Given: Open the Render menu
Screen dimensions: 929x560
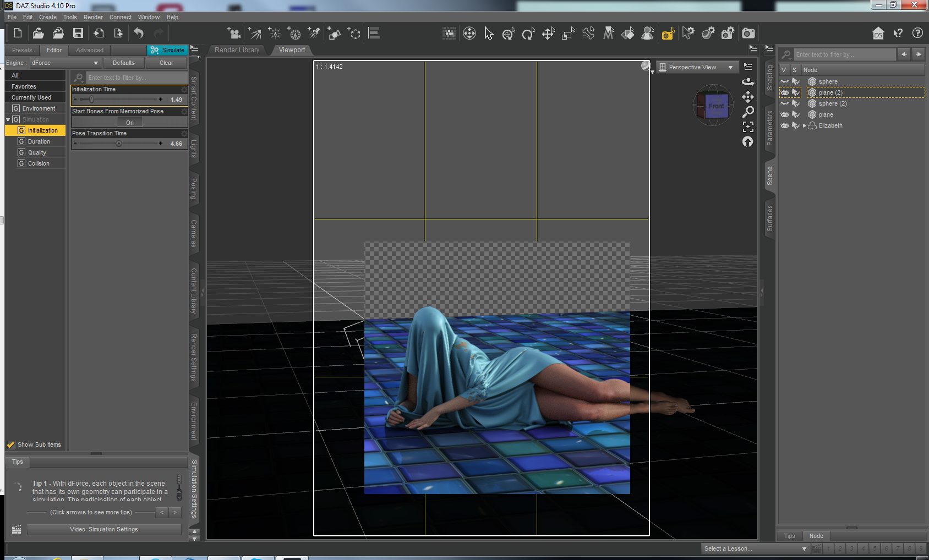Looking at the screenshot, I should pyautogui.click(x=93, y=17).
